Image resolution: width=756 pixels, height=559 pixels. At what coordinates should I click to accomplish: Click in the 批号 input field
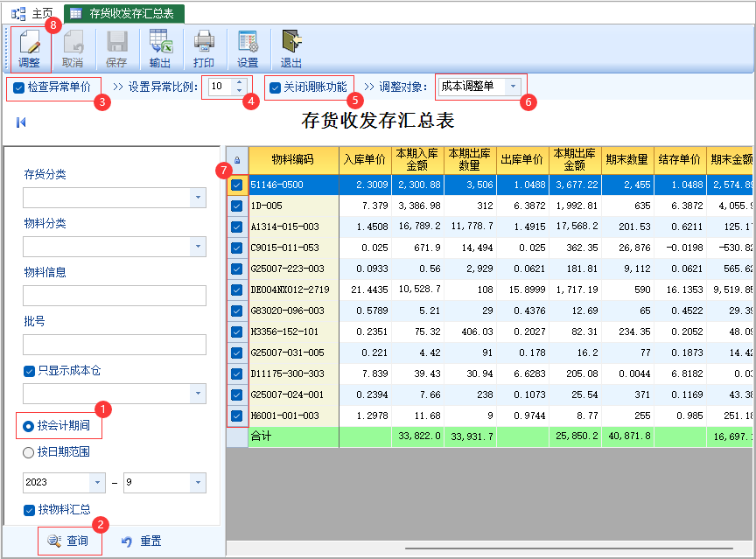(x=115, y=345)
